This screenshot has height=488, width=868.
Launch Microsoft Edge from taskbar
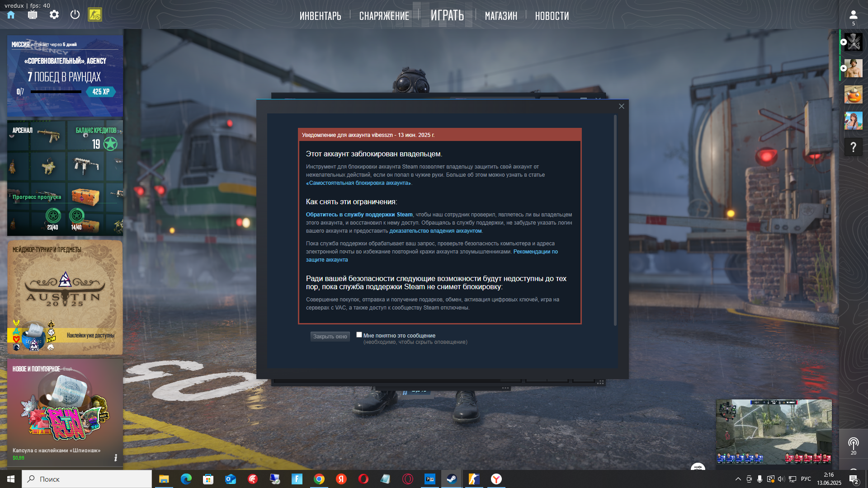186,479
